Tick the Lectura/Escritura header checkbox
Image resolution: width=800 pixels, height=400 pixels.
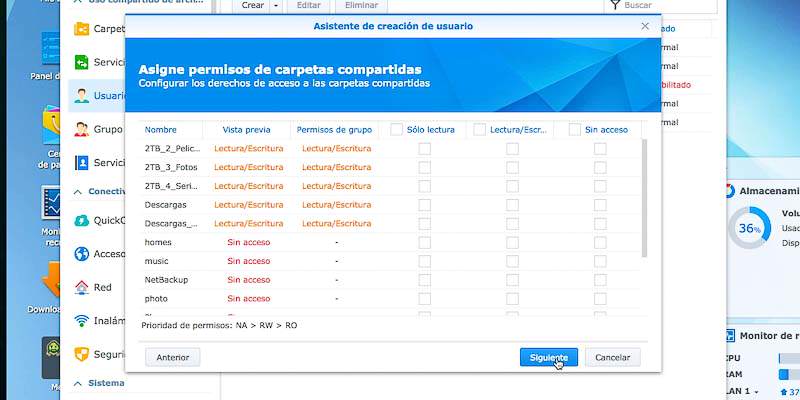(x=480, y=130)
